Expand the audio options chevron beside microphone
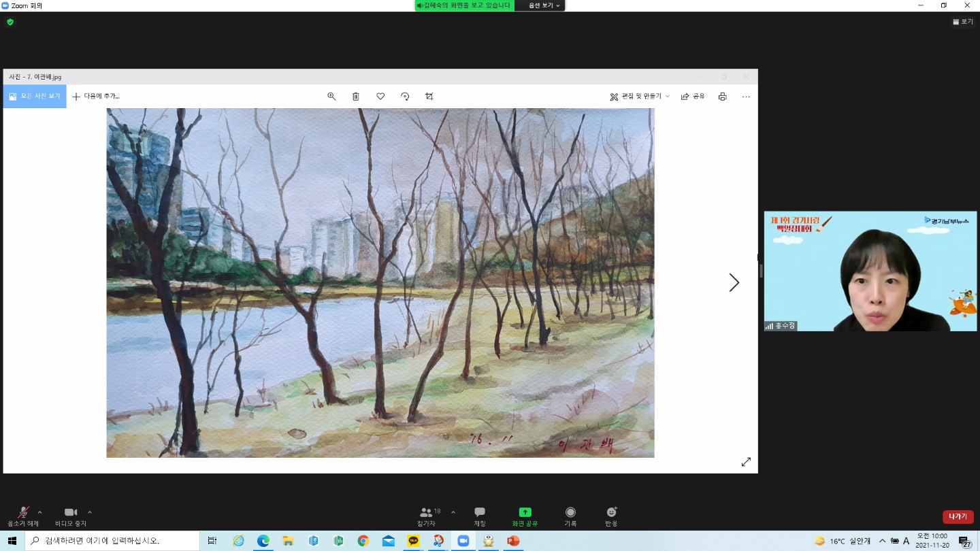Image resolution: width=980 pixels, height=551 pixels. [39, 512]
